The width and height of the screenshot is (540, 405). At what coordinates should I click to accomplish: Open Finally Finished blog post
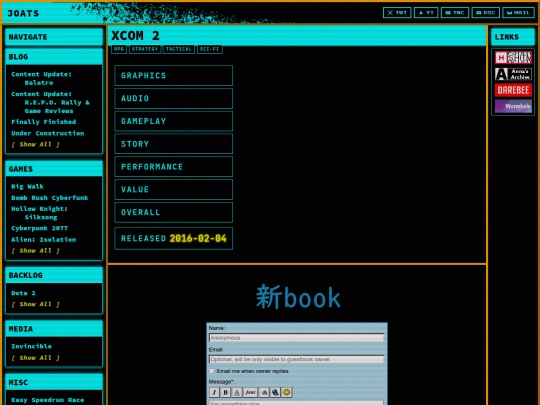pos(43,122)
